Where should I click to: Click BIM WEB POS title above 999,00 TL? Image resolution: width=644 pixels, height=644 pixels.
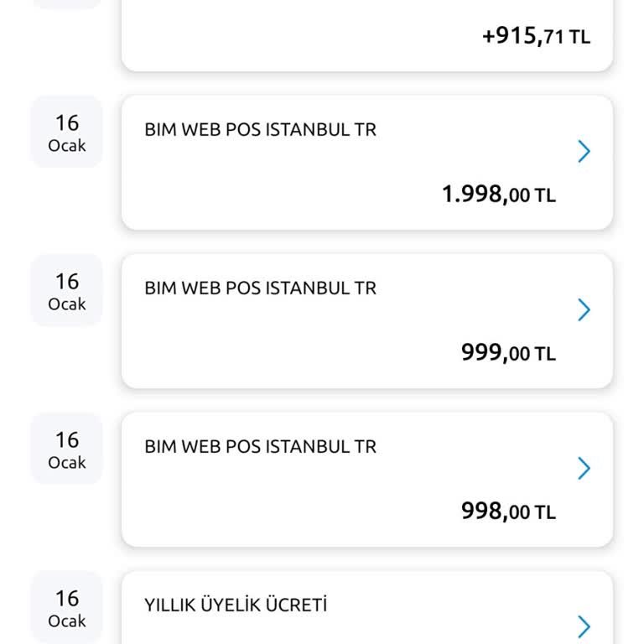[x=260, y=288]
